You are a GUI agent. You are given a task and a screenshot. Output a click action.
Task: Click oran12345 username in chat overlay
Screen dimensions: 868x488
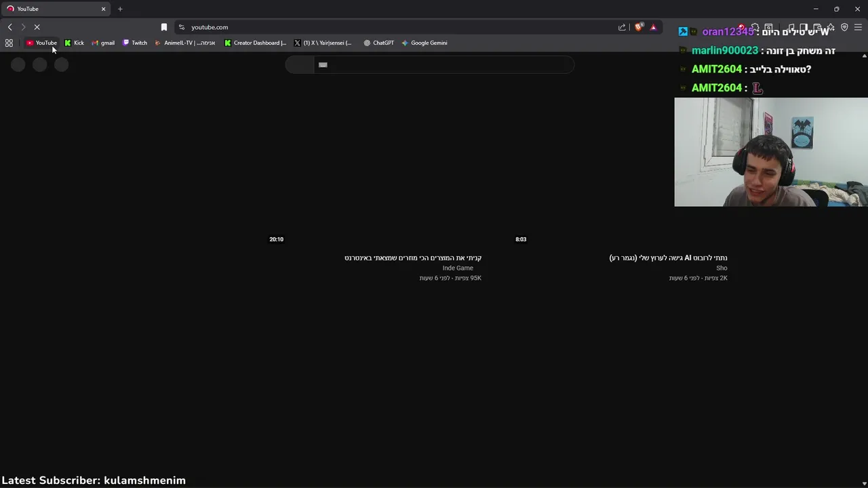(x=728, y=32)
